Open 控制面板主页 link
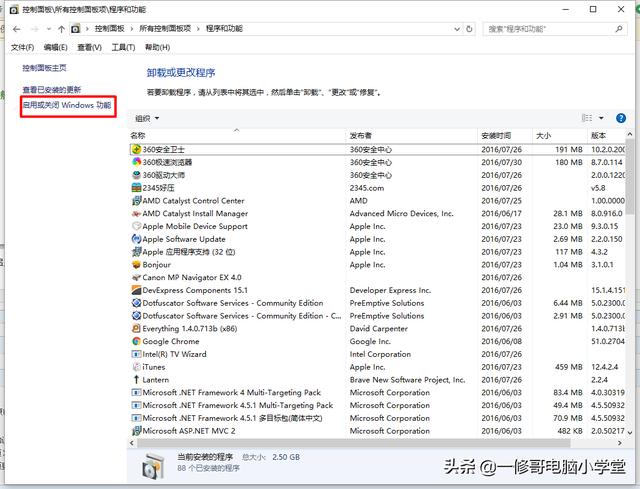This screenshot has height=489, width=640. pos(44,68)
